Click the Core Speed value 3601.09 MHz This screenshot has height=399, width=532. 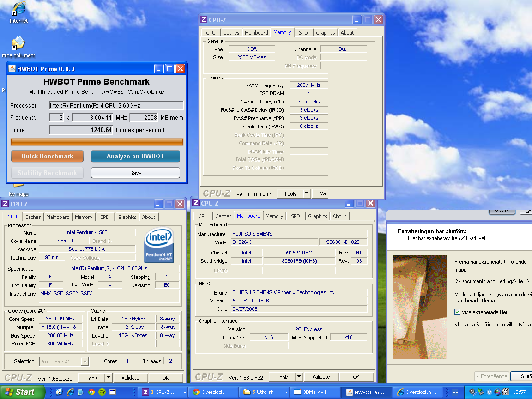point(60,319)
